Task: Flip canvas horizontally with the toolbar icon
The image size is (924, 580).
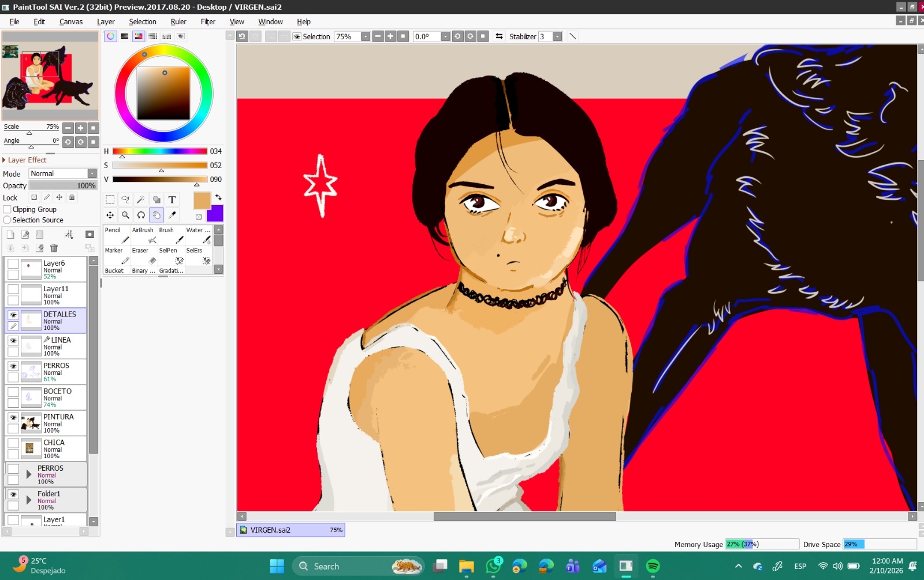Action: [x=499, y=36]
